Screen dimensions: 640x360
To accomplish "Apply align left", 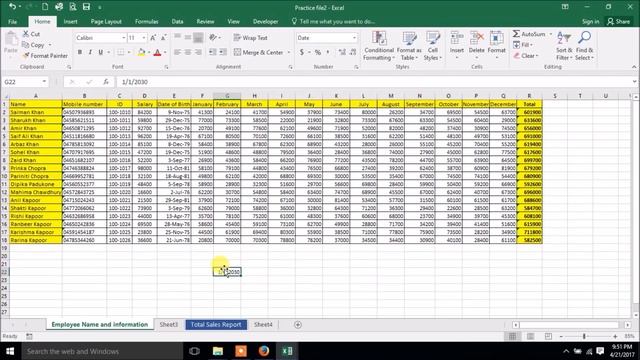I will pos(177,52).
